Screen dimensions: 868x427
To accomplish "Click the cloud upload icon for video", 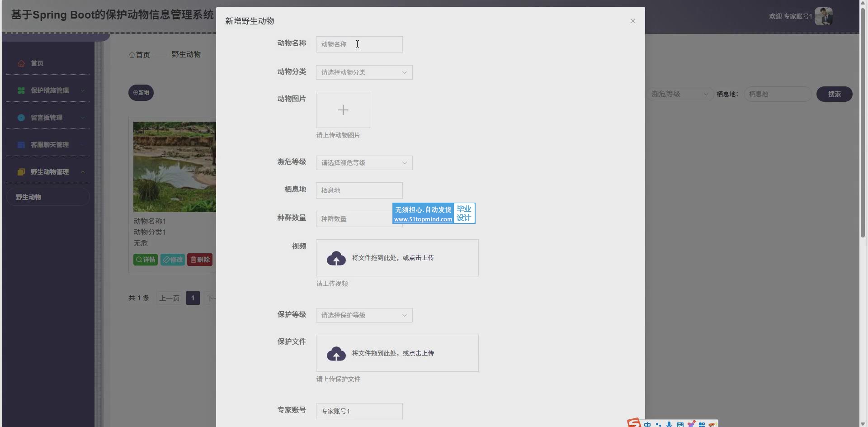I will (x=336, y=258).
